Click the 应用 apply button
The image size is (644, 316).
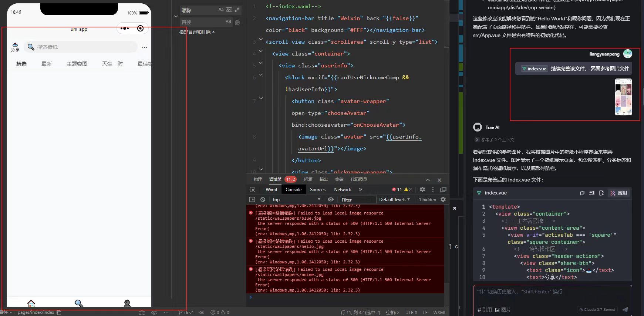[x=618, y=193]
